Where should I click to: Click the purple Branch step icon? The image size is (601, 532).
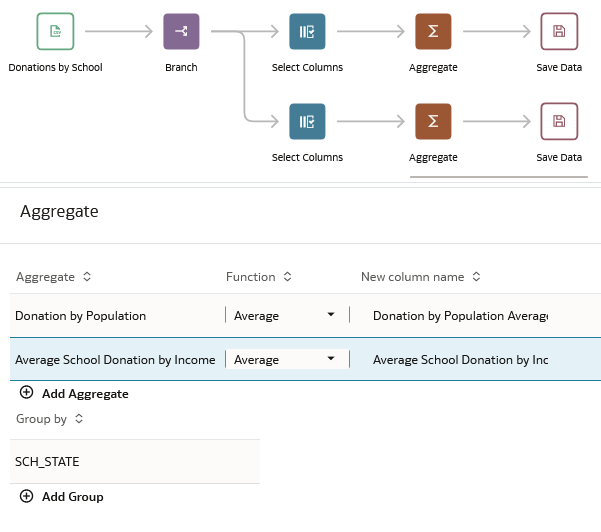coord(181,32)
